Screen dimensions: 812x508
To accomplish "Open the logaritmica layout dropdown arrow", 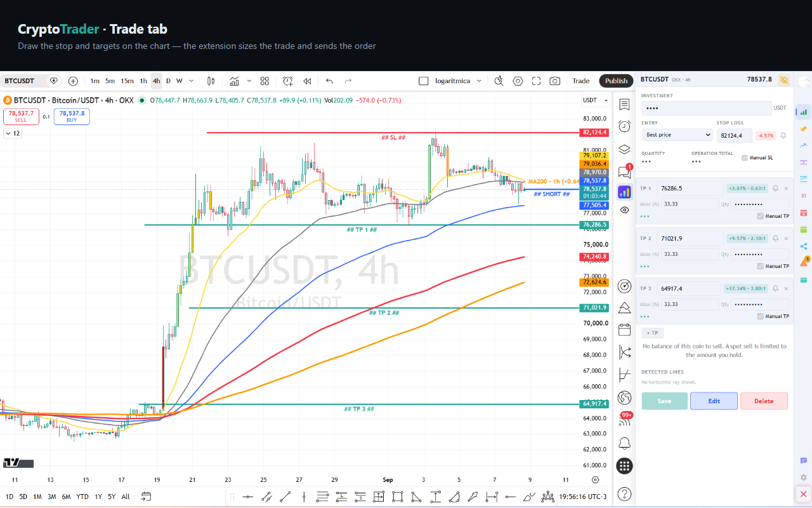I will 479,81.
